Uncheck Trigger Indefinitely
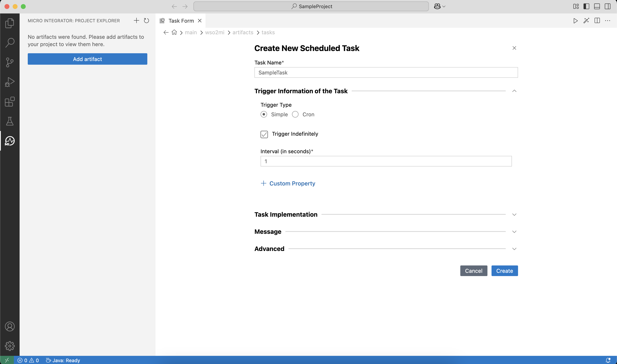Image resolution: width=617 pixels, height=364 pixels. point(264,134)
